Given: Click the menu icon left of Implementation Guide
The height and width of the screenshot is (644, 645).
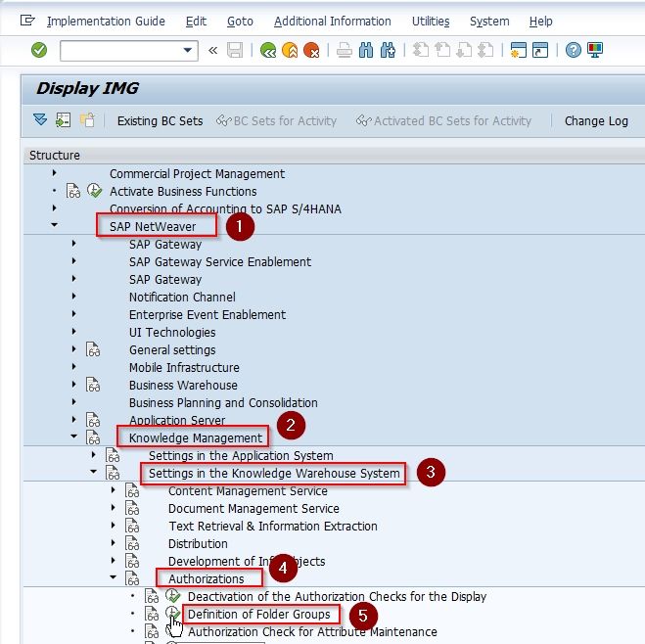Looking at the screenshot, I should tap(27, 21).
